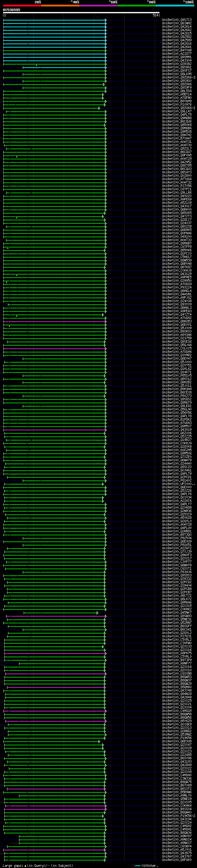
Task: Click the green ~80% identity legend bar
Action: pyautogui.click(x=137, y=6)
